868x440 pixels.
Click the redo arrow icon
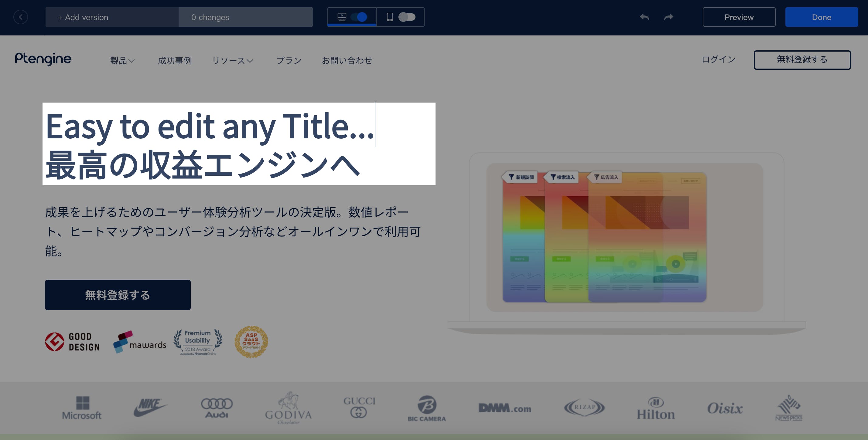point(668,17)
